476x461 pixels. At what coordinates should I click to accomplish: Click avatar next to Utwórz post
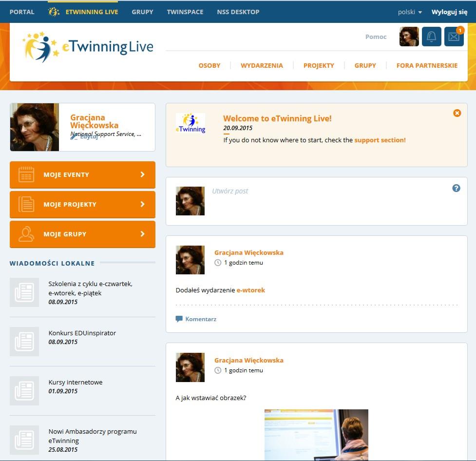[190, 201]
